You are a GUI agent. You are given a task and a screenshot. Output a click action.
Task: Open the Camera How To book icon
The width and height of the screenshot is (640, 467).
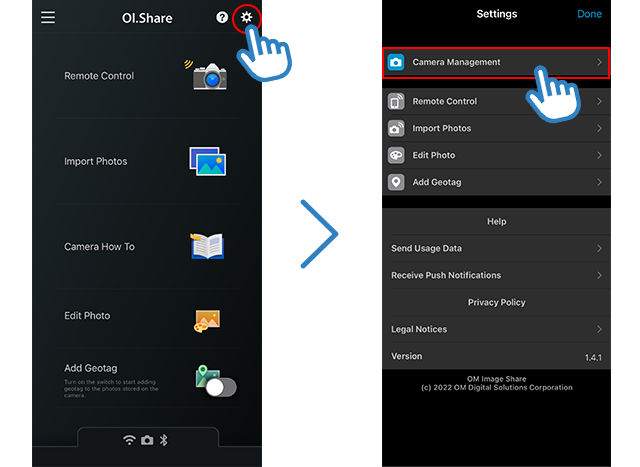tap(207, 246)
